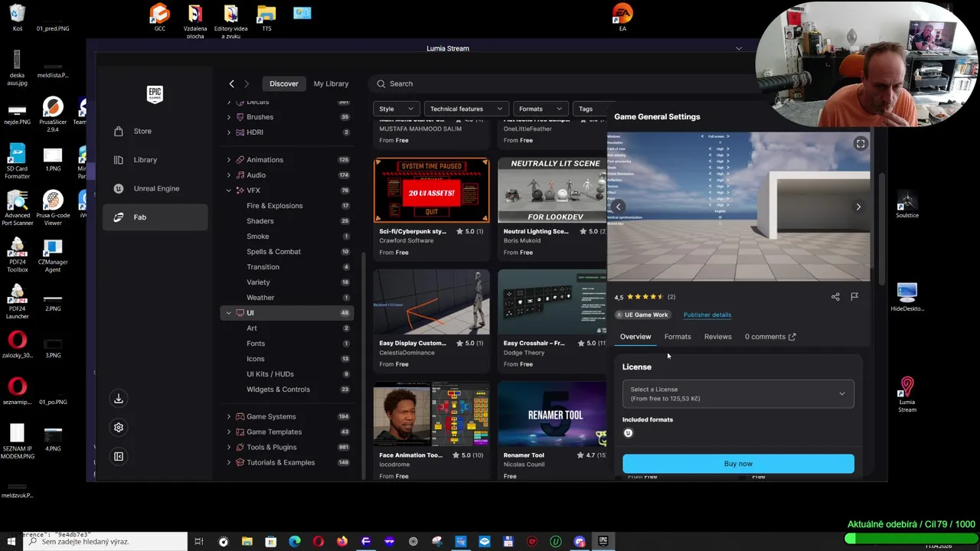Select the Reviews tab
The height and width of the screenshot is (551, 980).
(717, 337)
